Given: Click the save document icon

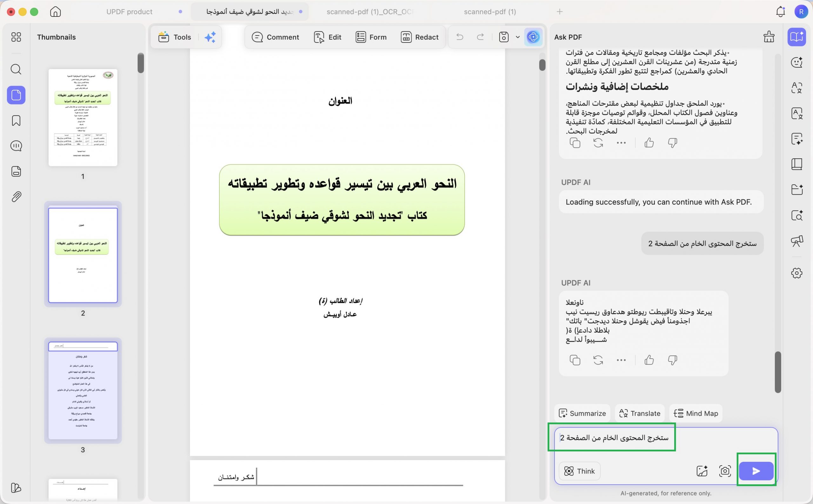Looking at the screenshot, I should (x=504, y=37).
